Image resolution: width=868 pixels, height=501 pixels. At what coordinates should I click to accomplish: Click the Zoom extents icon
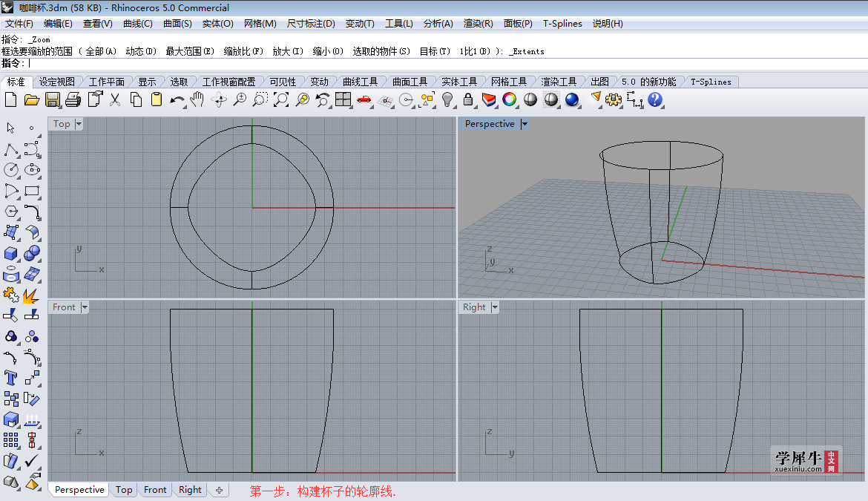tap(281, 99)
